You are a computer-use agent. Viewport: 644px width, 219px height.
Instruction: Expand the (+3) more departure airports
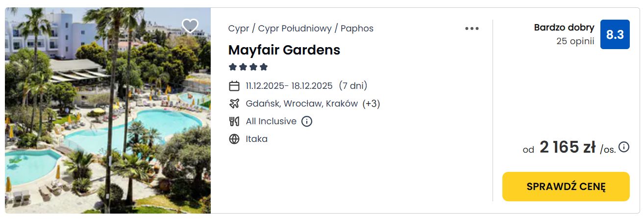[x=371, y=104]
